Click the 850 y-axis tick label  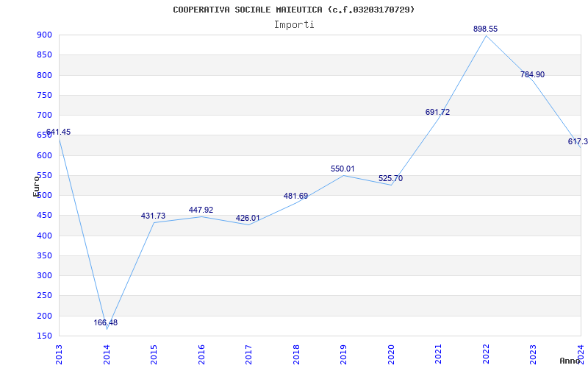44,54
